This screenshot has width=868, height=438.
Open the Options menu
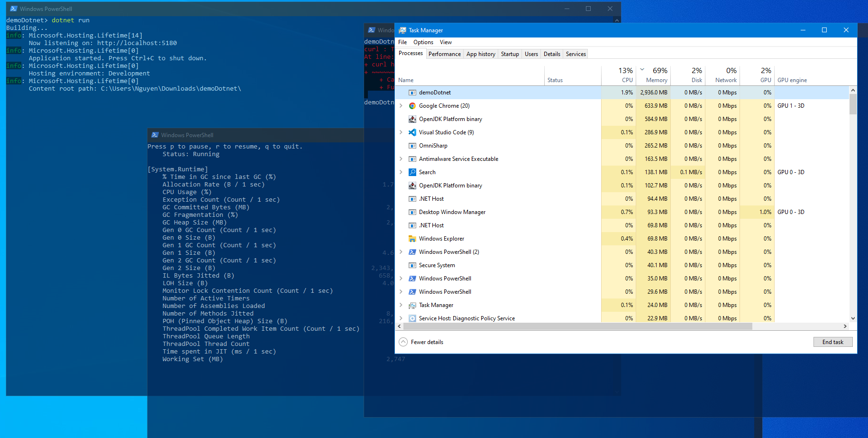423,42
